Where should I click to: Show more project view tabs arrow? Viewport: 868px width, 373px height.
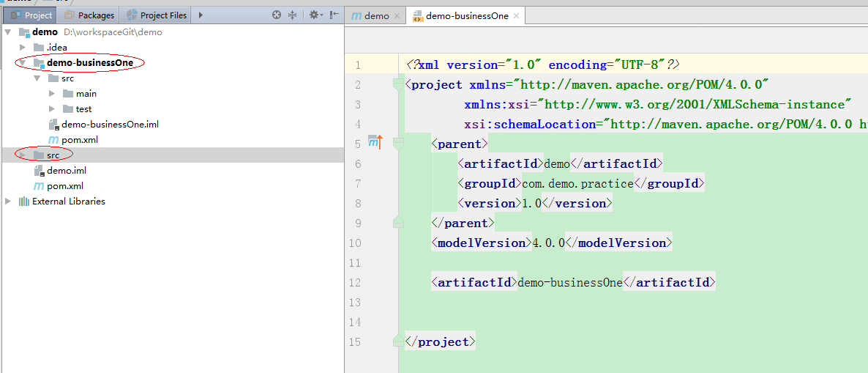point(201,15)
